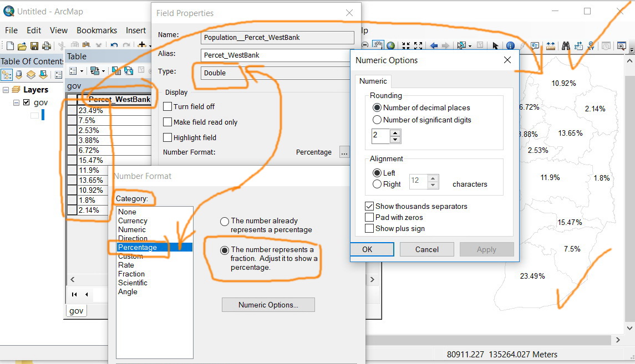Viewport: 635px width, 364px height.
Task: Select 'number represents a fraction' option
Action: click(x=225, y=250)
